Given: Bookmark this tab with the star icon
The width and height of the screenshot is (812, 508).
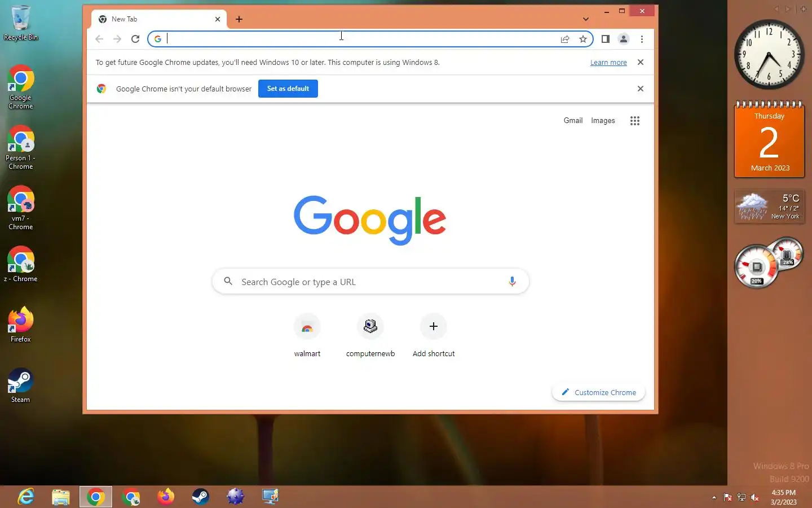Looking at the screenshot, I should click(583, 39).
